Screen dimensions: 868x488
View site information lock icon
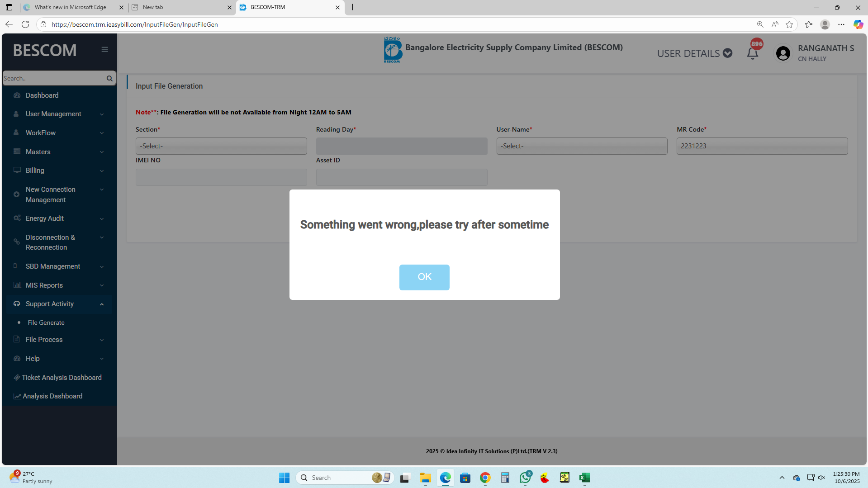tap(43, 24)
